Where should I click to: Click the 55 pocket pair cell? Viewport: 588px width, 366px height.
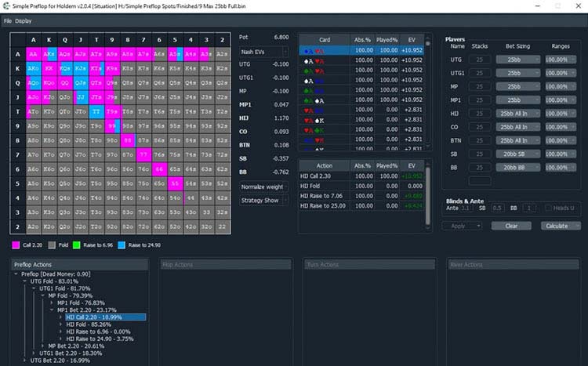click(x=176, y=183)
